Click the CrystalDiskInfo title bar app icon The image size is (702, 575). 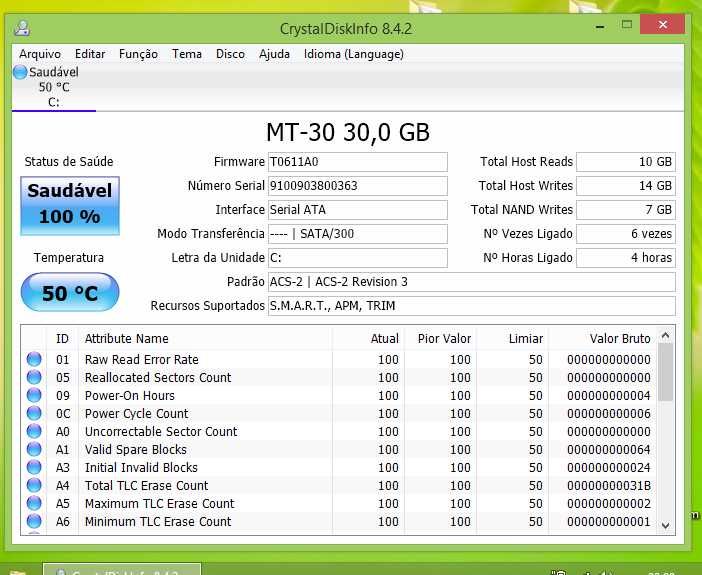pos(22,28)
